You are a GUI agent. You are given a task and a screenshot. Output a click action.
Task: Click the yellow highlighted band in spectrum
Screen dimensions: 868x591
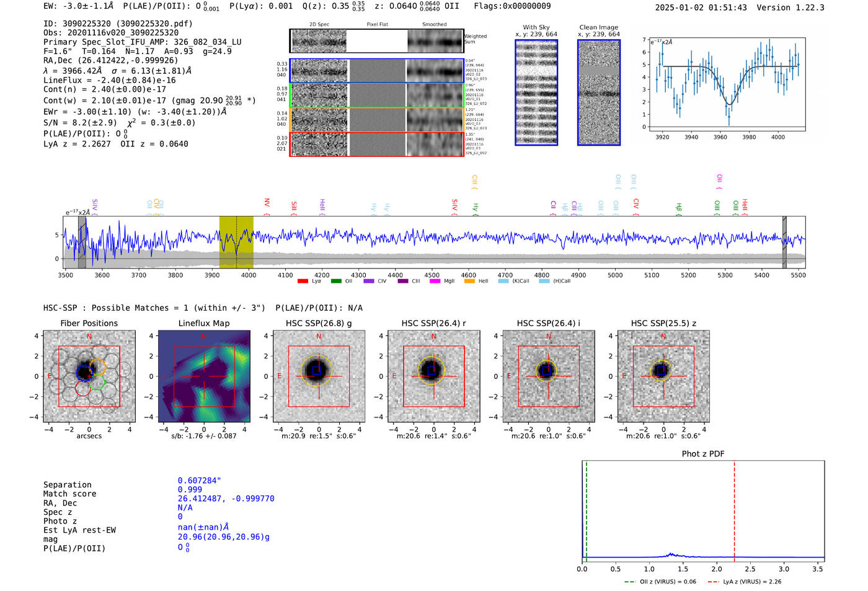[236, 242]
